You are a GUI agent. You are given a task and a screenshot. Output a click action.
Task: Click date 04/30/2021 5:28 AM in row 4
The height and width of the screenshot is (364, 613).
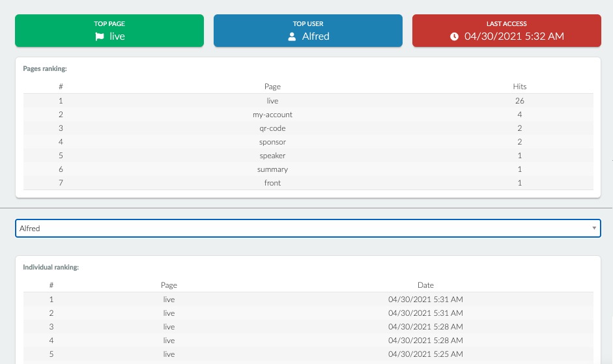(425, 341)
